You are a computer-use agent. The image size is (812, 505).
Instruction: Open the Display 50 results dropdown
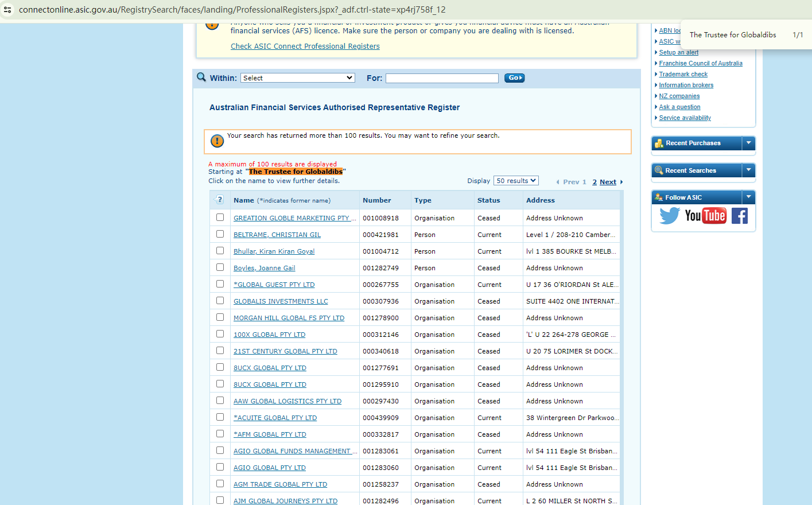(516, 181)
